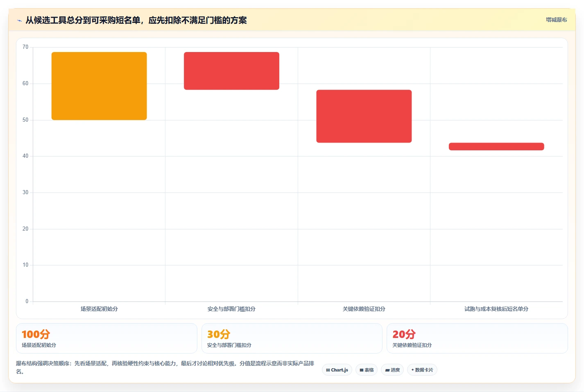Click x-axis label 场景适配初始分
Viewport: 584px width, 392px height.
pyautogui.click(x=99, y=309)
